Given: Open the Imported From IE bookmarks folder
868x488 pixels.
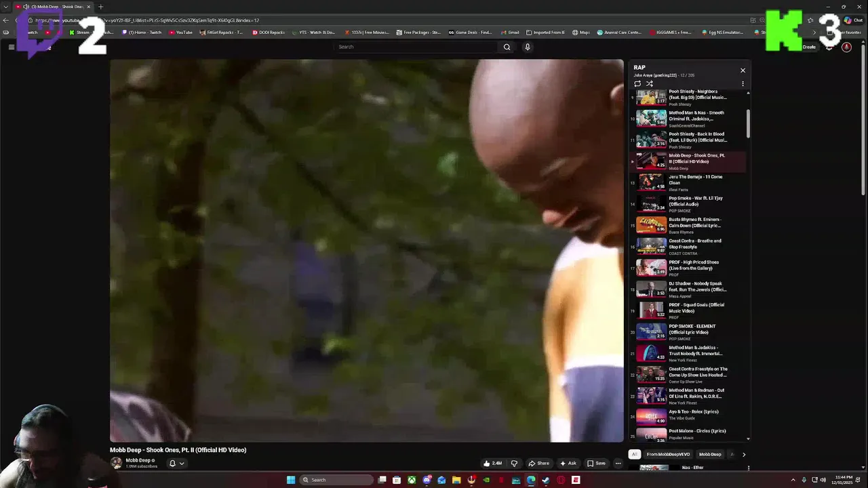Looking at the screenshot, I should pos(545,32).
